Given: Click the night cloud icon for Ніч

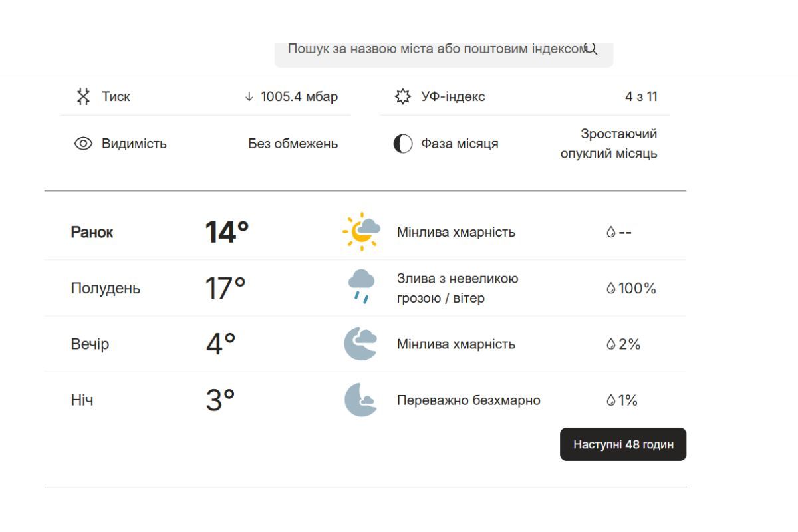Looking at the screenshot, I should [x=360, y=400].
